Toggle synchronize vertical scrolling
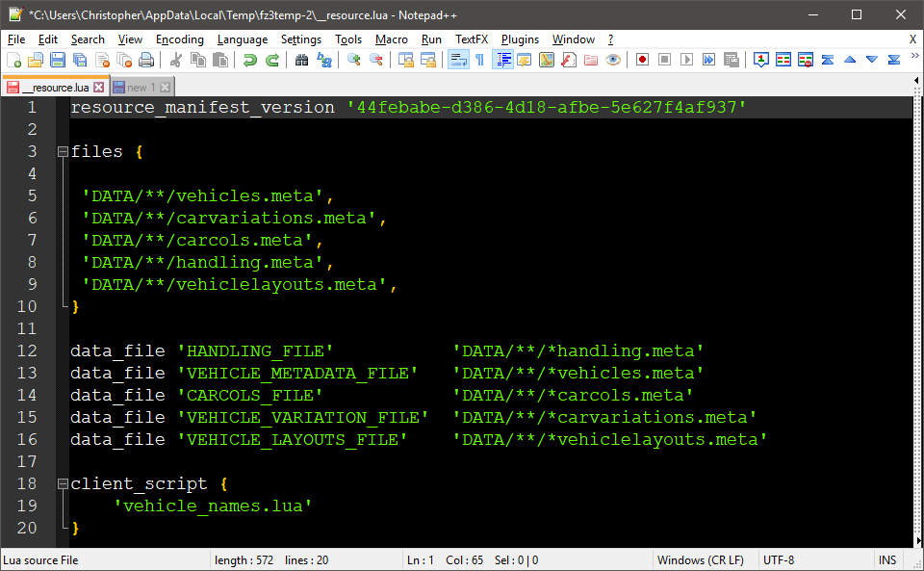The width and height of the screenshot is (924, 571). click(406, 60)
